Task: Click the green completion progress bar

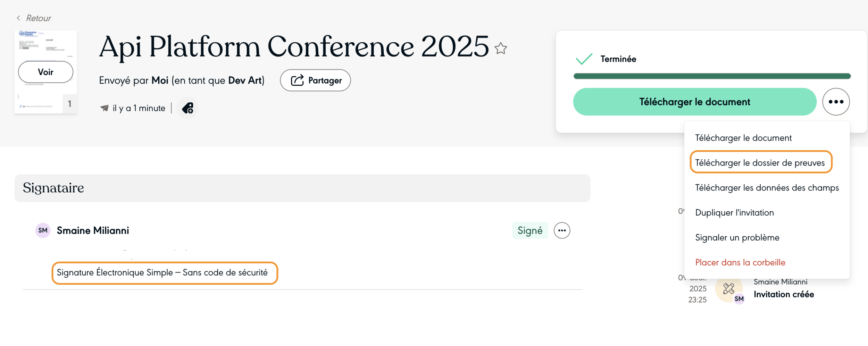Action: 712,76
